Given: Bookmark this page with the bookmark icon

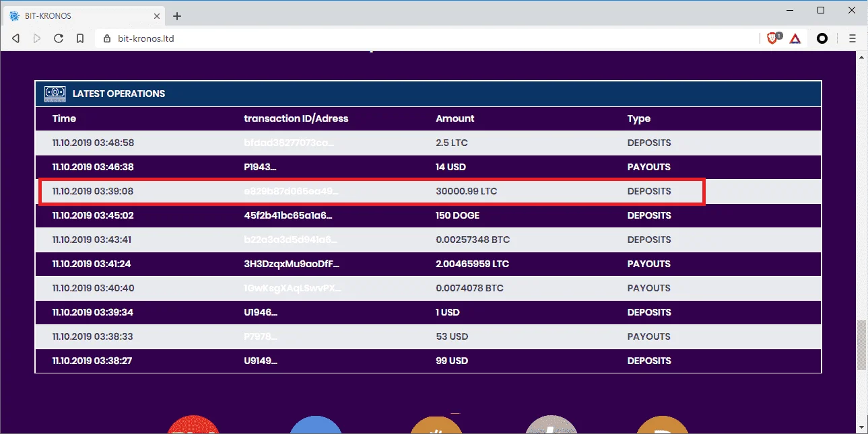Looking at the screenshot, I should click(x=80, y=38).
